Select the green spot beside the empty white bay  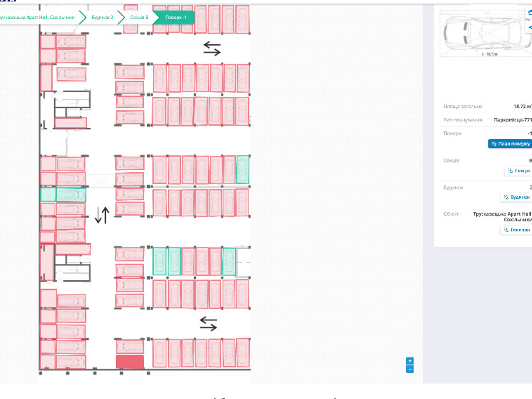coord(229,261)
